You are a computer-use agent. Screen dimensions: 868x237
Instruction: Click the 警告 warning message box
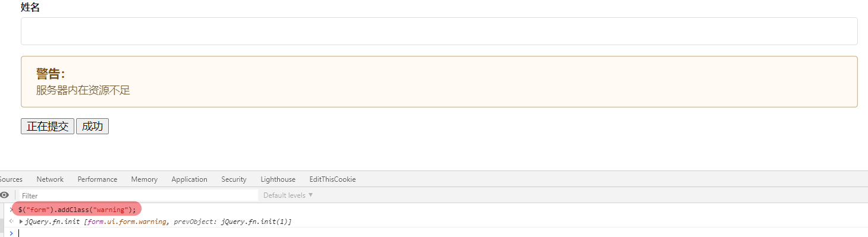(439, 82)
